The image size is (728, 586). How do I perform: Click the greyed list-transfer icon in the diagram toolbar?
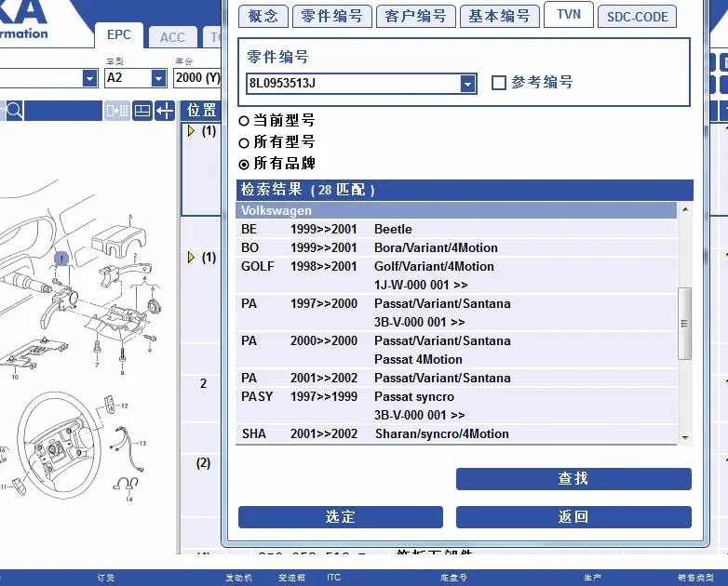pyautogui.click(x=117, y=111)
